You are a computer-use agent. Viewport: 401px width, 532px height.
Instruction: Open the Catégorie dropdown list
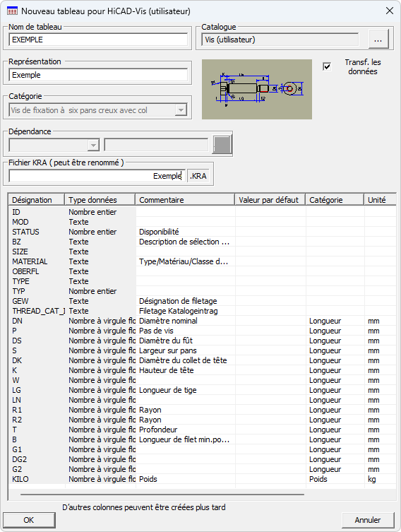(x=181, y=110)
